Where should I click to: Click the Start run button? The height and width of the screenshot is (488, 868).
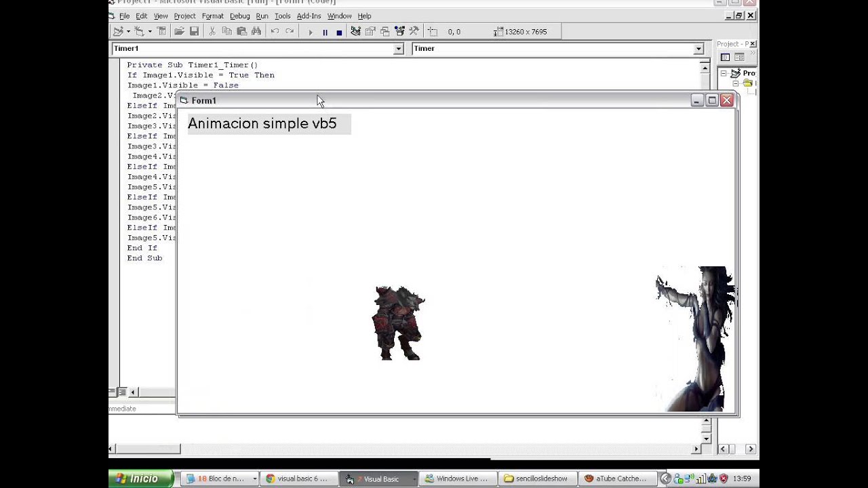(311, 32)
